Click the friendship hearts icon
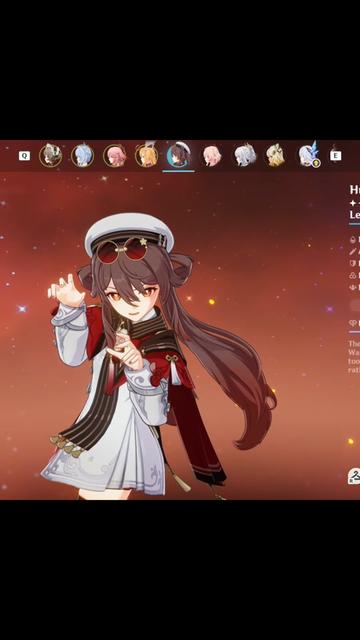The width and height of the screenshot is (360, 640). pos(353,323)
